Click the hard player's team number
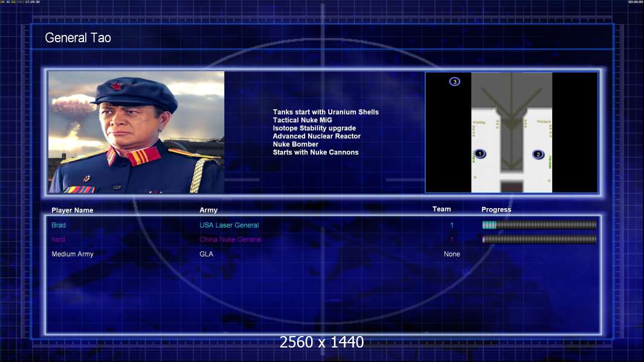Image resolution: width=644 pixels, height=362 pixels. (x=452, y=240)
